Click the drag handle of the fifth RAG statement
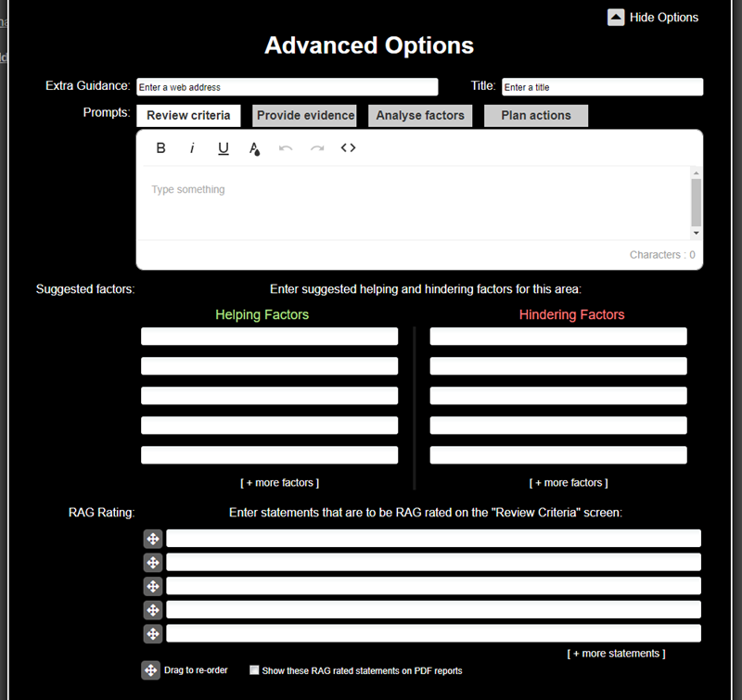Image resolution: width=742 pixels, height=700 pixels. (153, 634)
